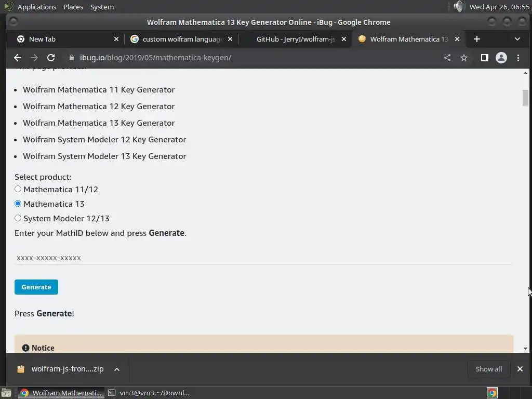
Task: Click 'Wolfram Mathematica 11 Key Generator' text
Action: pyautogui.click(x=99, y=90)
